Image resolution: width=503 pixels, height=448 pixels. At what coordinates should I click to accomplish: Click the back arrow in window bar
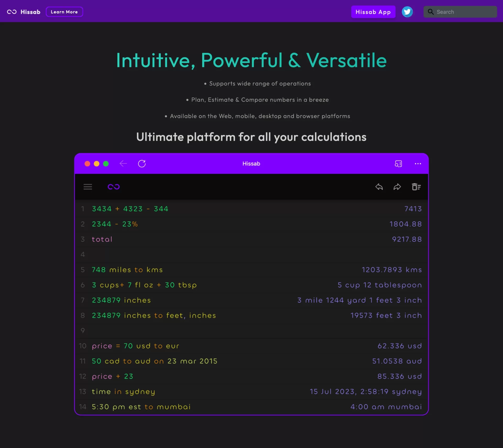(123, 164)
